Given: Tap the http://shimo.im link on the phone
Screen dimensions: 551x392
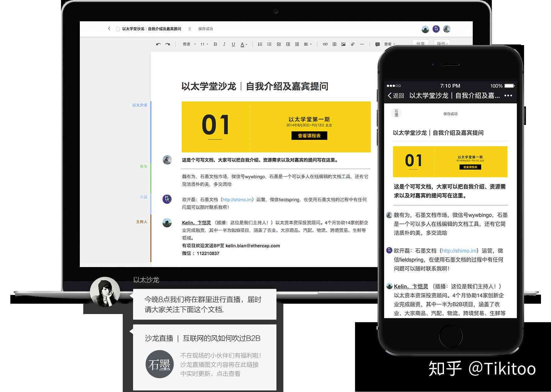Looking at the screenshot, I should pyautogui.click(x=459, y=251).
